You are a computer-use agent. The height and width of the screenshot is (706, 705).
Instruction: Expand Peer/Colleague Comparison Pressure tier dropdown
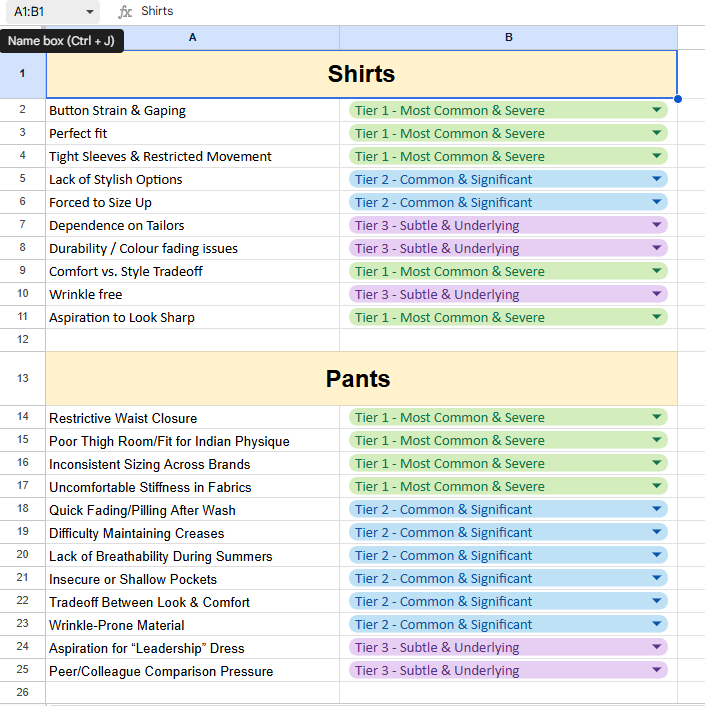[x=657, y=670]
